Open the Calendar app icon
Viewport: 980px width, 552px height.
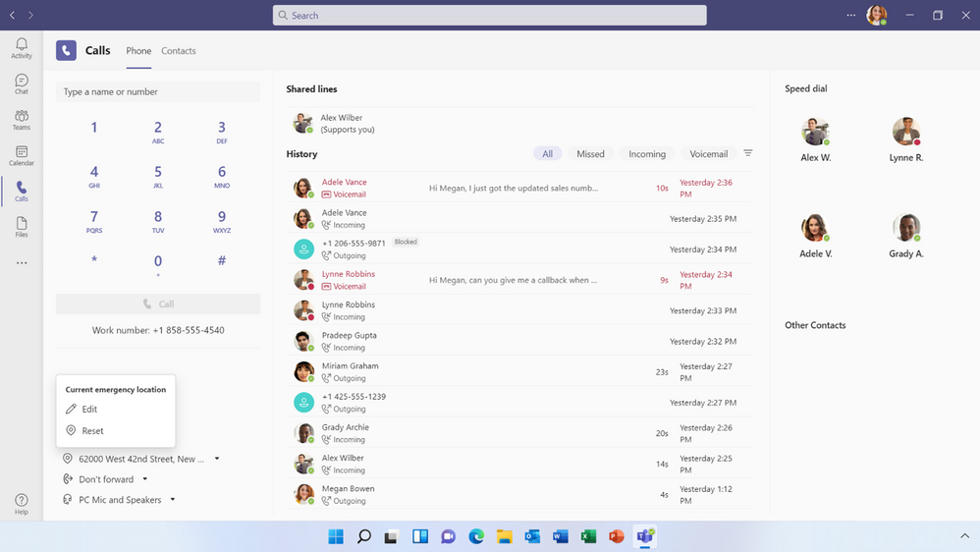[x=22, y=155]
